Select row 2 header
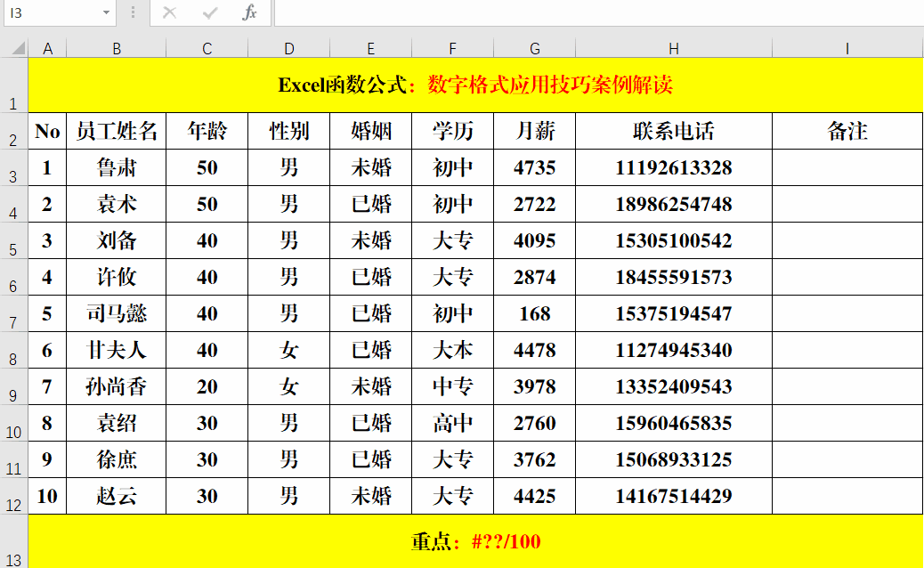Image resolution: width=924 pixels, height=568 pixels. pos(13,132)
